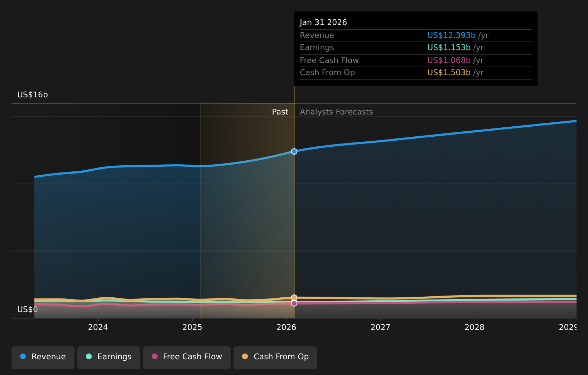The image size is (588, 375).
Task: Click the blue Revenue legend dot
Action: click(22, 356)
